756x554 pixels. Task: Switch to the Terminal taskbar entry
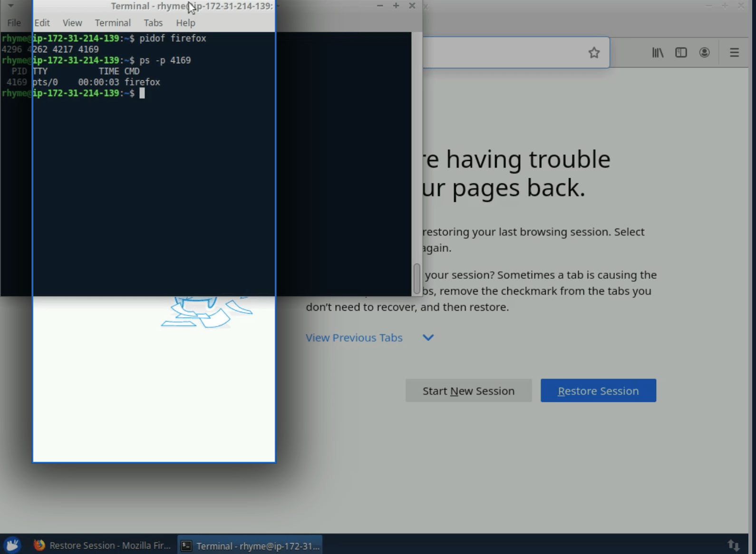pos(251,545)
